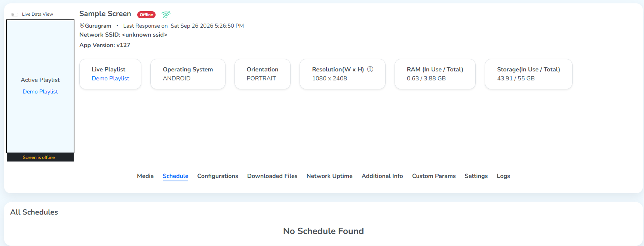Click the green wifi-off signal icon
The image size is (644, 246).
(166, 14)
